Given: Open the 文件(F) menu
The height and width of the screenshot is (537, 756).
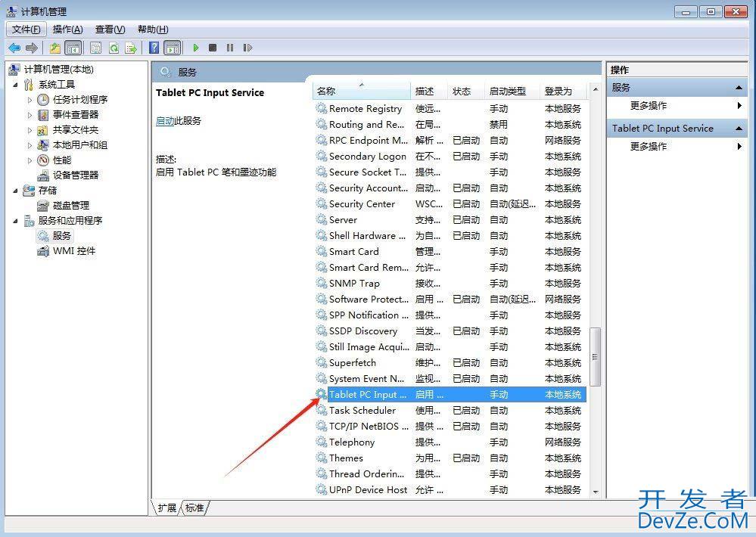Looking at the screenshot, I should tap(26, 29).
